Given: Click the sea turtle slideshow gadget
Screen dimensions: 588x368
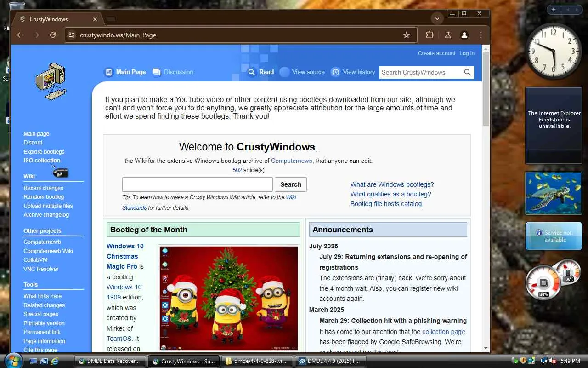Looking at the screenshot, I should click(x=553, y=193).
